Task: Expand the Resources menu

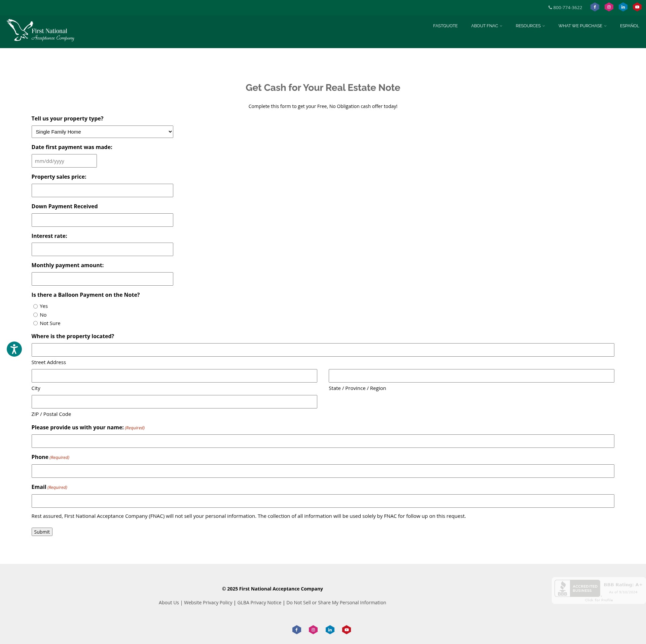Action: tap(530, 26)
